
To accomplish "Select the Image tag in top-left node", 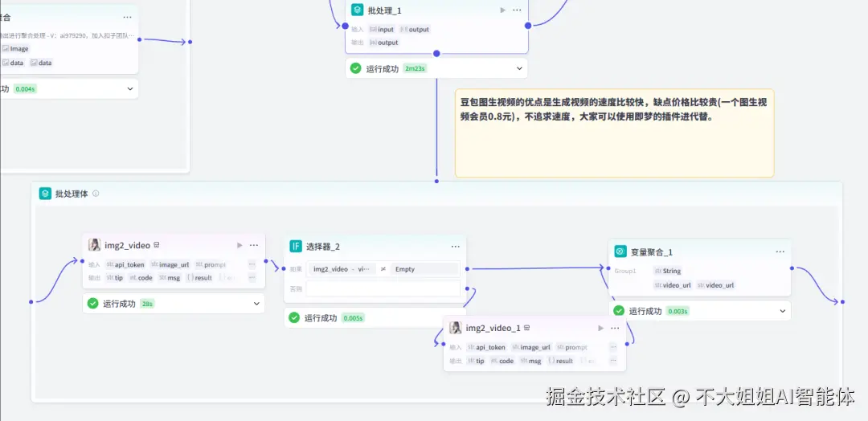I will 15,49.
